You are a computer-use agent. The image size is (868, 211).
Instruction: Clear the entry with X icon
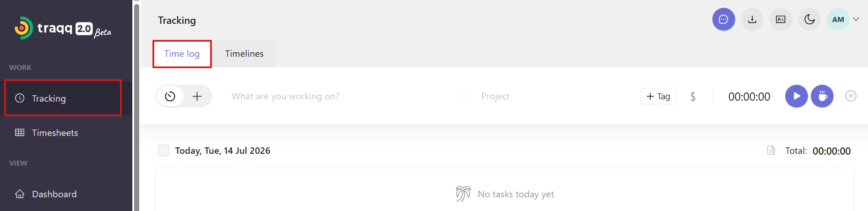click(851, 96)
